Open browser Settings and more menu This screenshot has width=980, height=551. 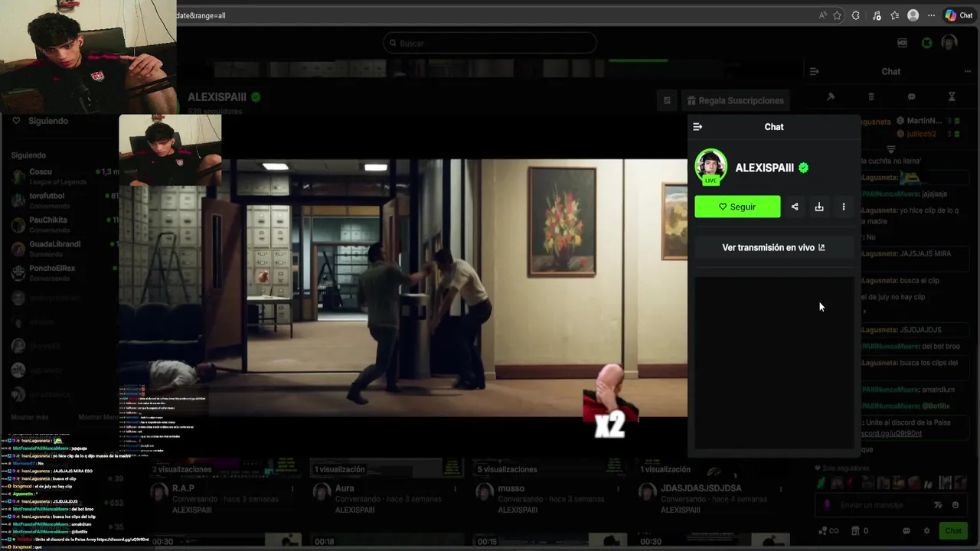pos(931,15)
